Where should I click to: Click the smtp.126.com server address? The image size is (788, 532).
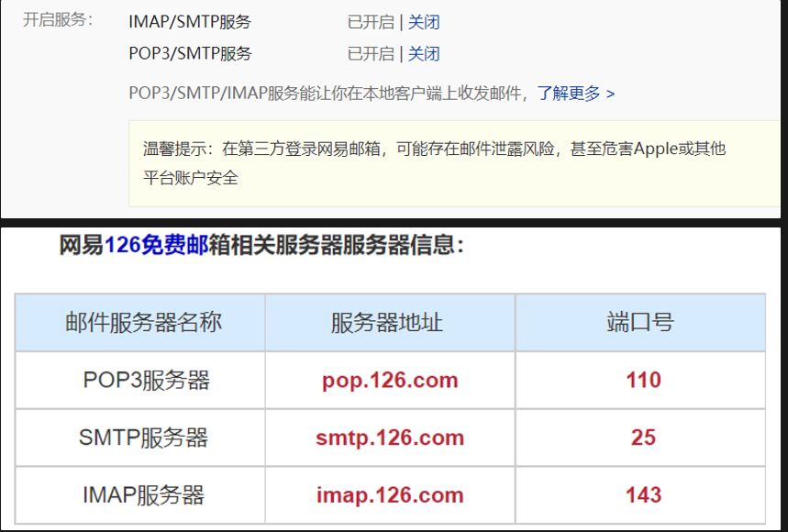pyautogui.click(x=390, y=438)
